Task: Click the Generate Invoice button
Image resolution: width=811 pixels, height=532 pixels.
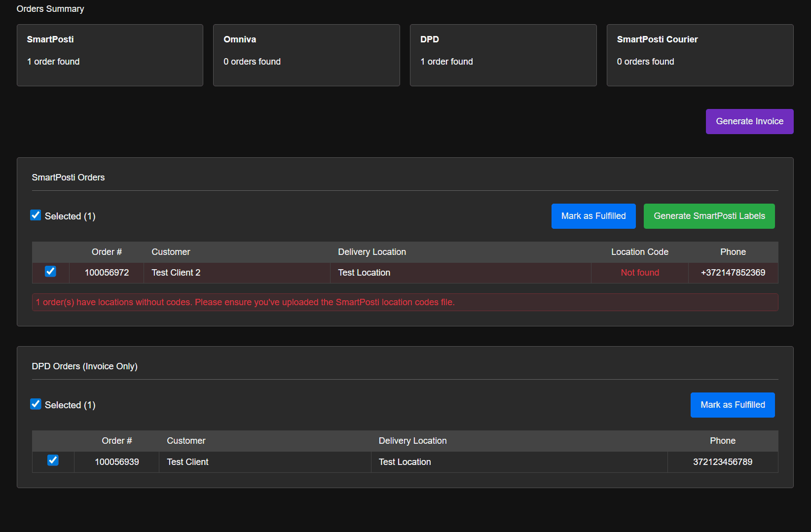Action: [x=749, y=121]
